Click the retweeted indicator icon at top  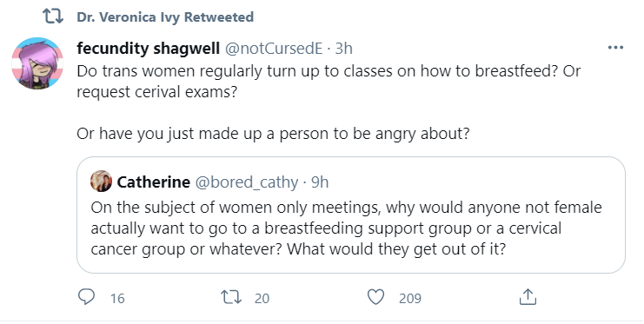pyautogui.click(x=53, y=17)
